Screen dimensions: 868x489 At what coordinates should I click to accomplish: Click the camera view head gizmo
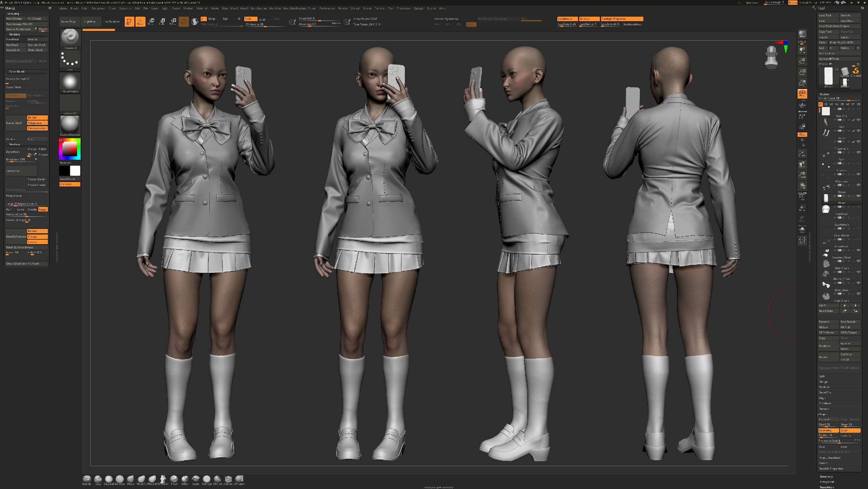tap(771, 57)
